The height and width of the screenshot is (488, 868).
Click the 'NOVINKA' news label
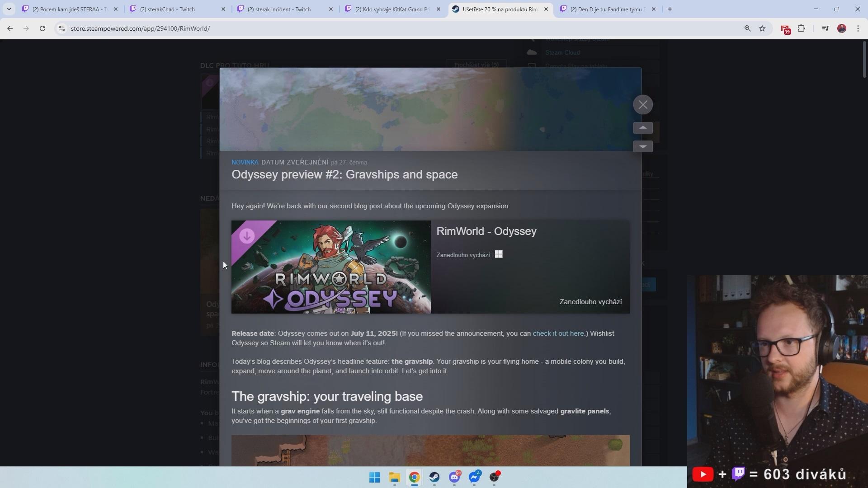coord(245,162)
